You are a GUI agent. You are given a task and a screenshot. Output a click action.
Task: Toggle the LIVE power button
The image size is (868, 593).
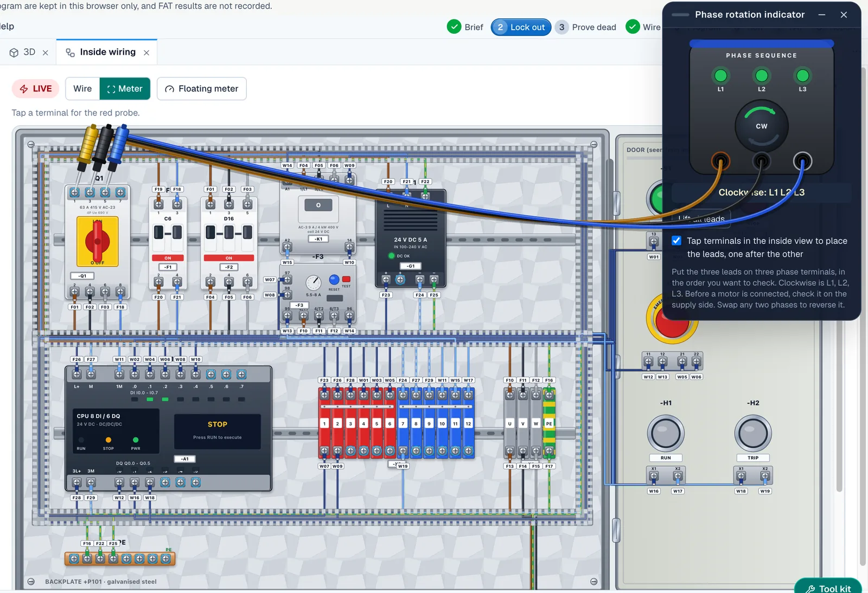pyautogui.click(x=36, y=88)
